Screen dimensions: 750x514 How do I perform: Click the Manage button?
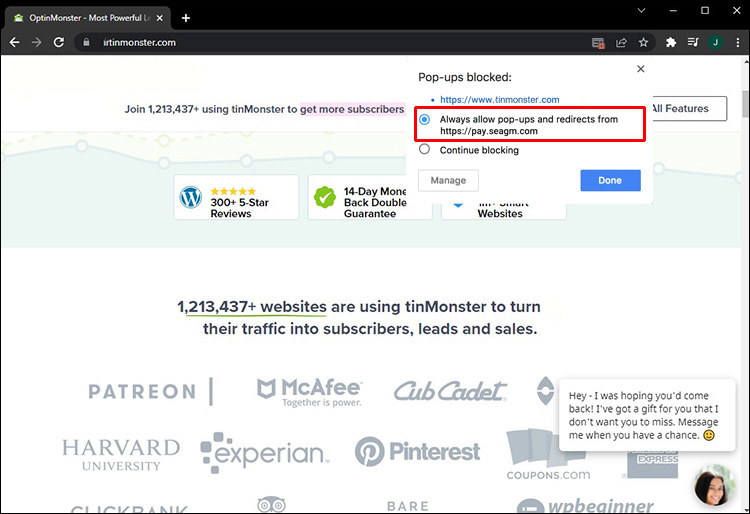pos(448,180)
